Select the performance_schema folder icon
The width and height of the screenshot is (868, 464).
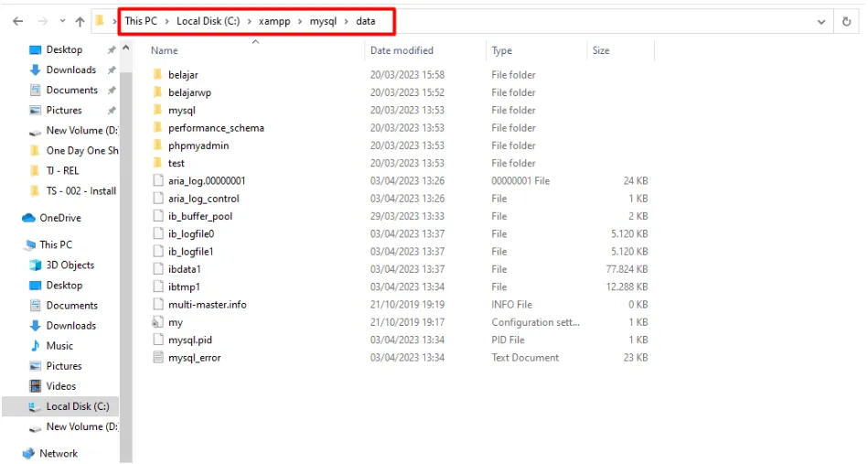tap(157, 127)
